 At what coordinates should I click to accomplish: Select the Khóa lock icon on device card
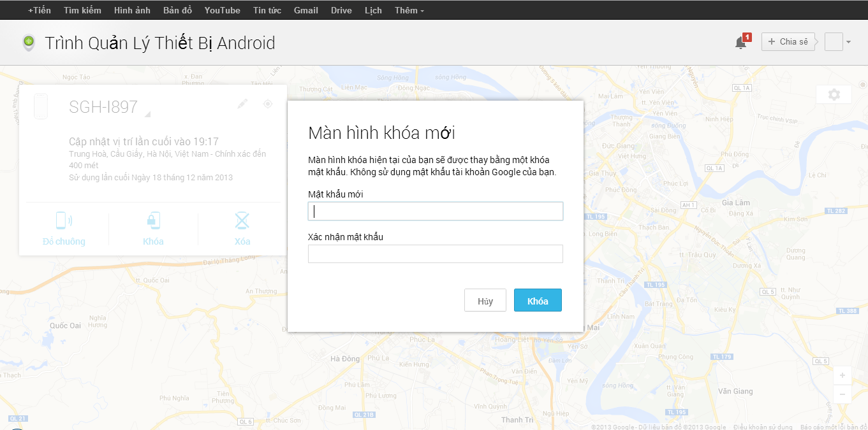coord(152,220)
